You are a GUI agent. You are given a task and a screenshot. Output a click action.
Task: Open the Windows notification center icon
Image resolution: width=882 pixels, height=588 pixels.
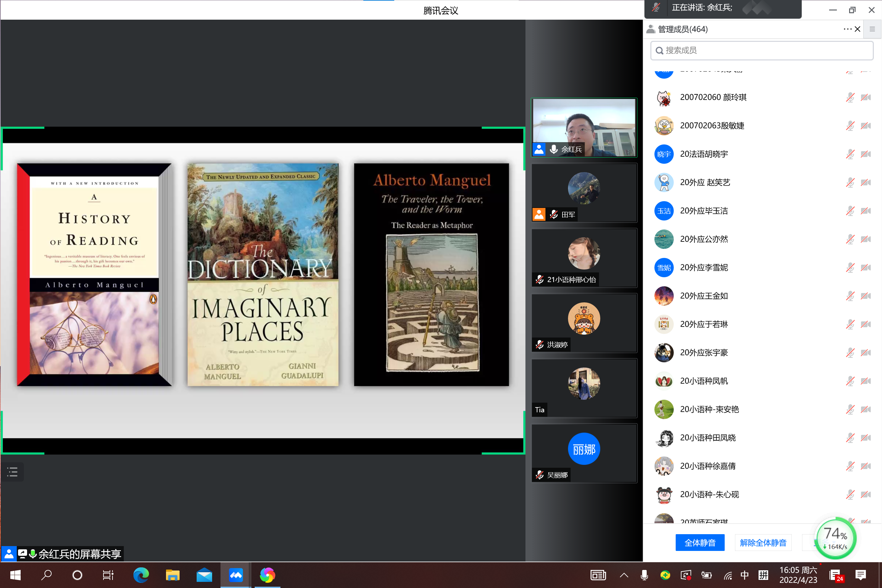(x=860, y=575)
